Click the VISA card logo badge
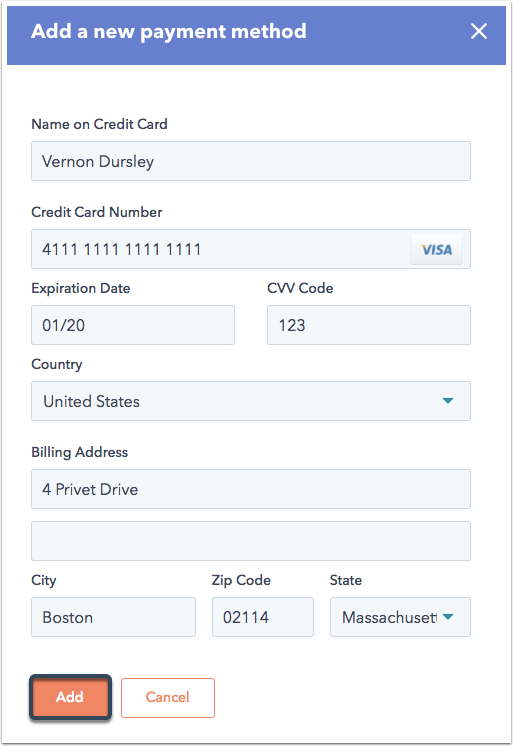The width and height of the screenshot is (513, 746). (436, 249)
